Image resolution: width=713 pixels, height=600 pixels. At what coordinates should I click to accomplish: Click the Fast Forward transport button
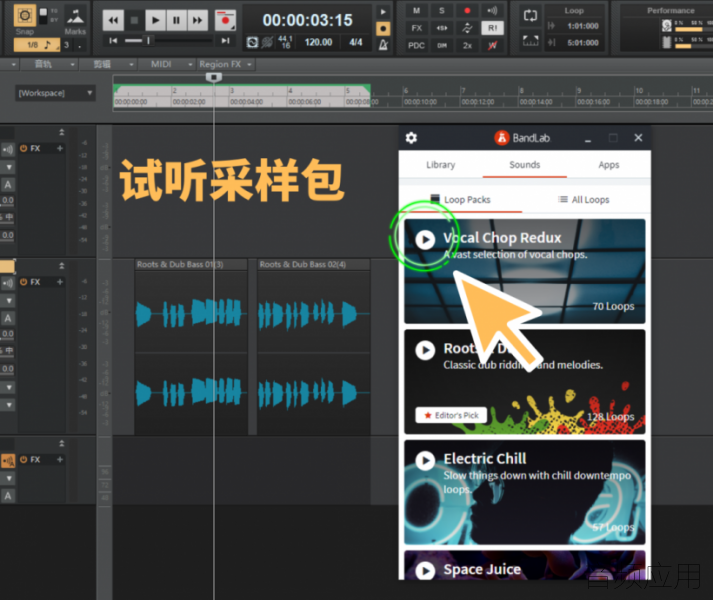click(197, 20)
